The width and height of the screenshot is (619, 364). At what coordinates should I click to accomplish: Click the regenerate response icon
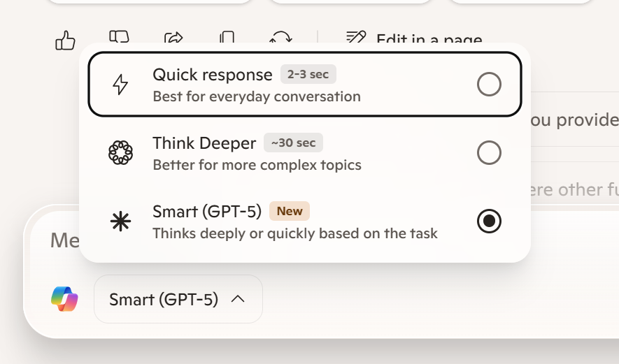tap(280, 38)
